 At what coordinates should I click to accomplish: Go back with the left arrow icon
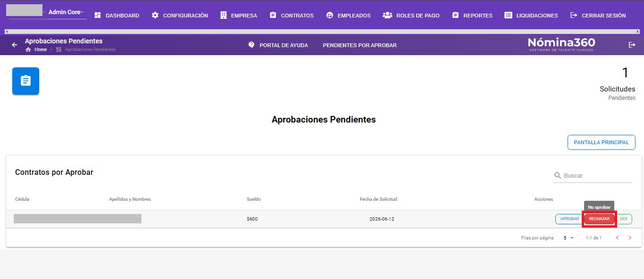(x=14, y=45)
